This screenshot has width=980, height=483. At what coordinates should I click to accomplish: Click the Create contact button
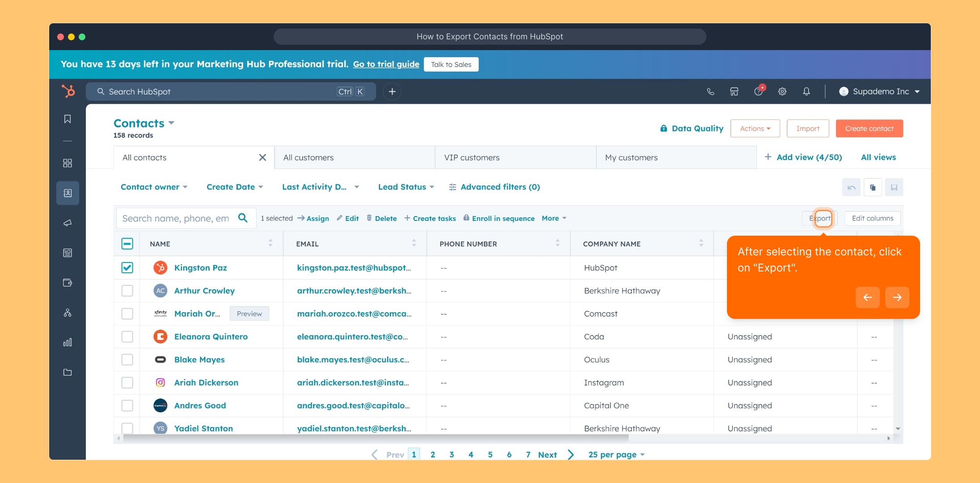click(869, 128)
